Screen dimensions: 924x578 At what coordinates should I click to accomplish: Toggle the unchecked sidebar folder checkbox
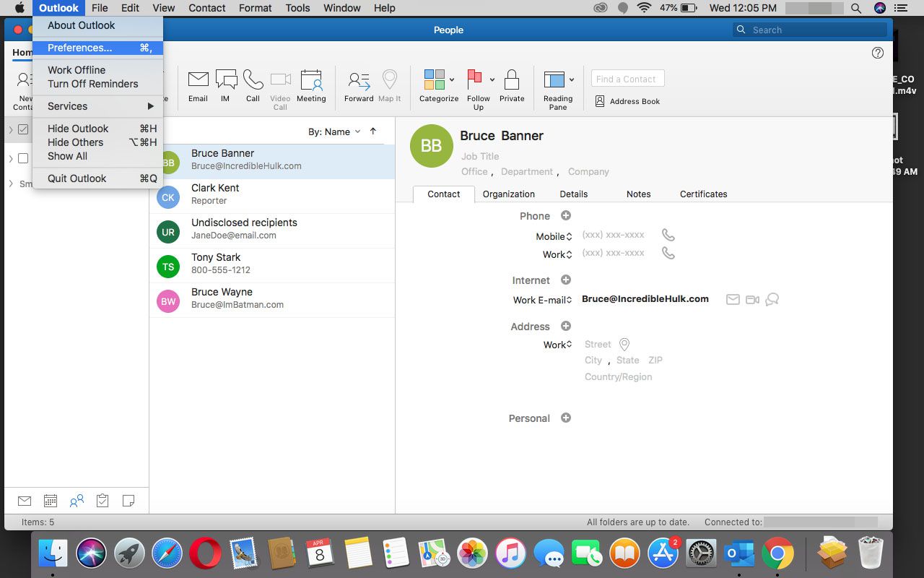[23, 158]
